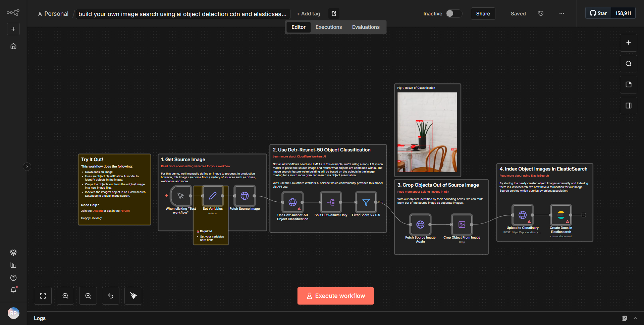The height and width of the screenshot is (325, 644).
Task: Select the tidy up workflow wand icon
Action: (x=133, y=296)
